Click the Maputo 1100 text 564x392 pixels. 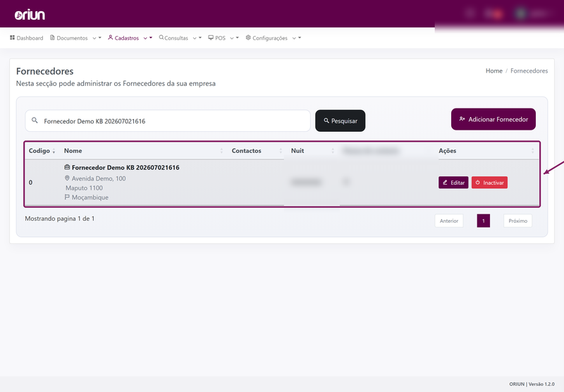pos(84,188)
